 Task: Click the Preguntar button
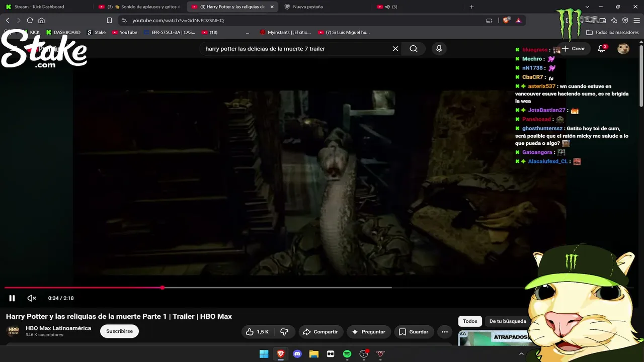(368, 332)
